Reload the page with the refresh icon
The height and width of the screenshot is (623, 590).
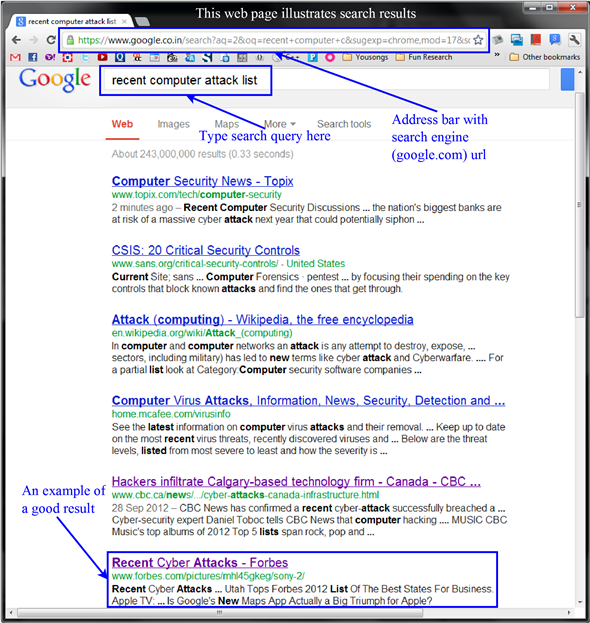click(x=51, y=40)
